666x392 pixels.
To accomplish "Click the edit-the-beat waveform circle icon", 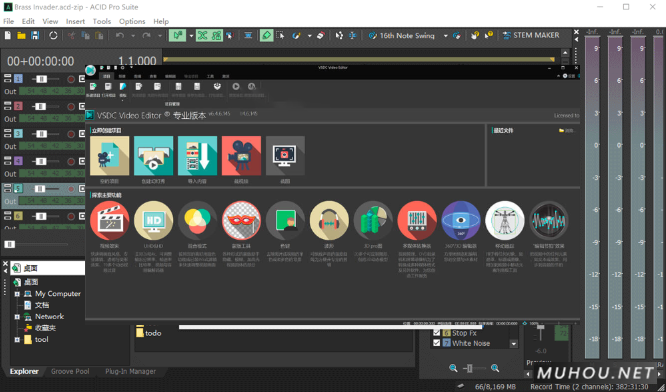I will [x=549, y=220].
